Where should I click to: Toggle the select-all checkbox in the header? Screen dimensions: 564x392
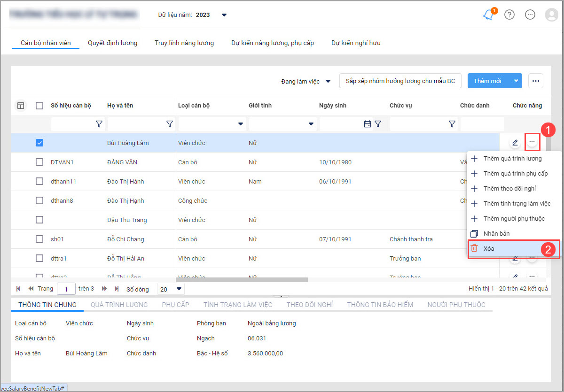39,106
